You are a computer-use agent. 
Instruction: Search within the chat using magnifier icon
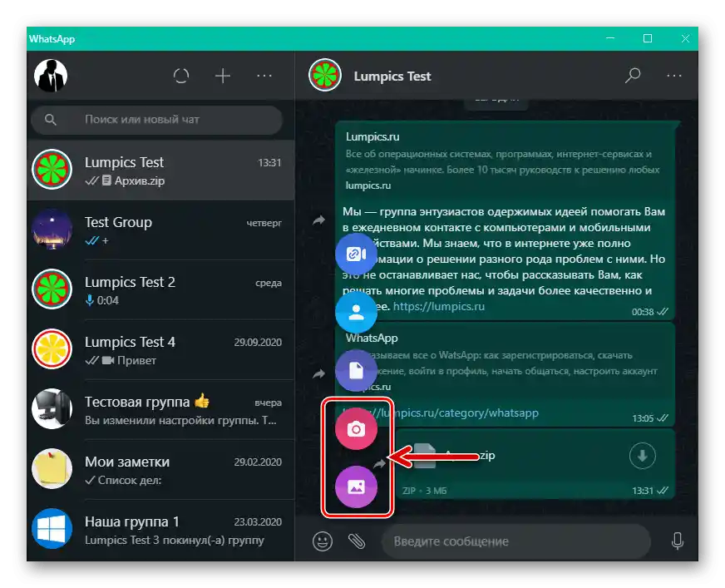(633, 76)
